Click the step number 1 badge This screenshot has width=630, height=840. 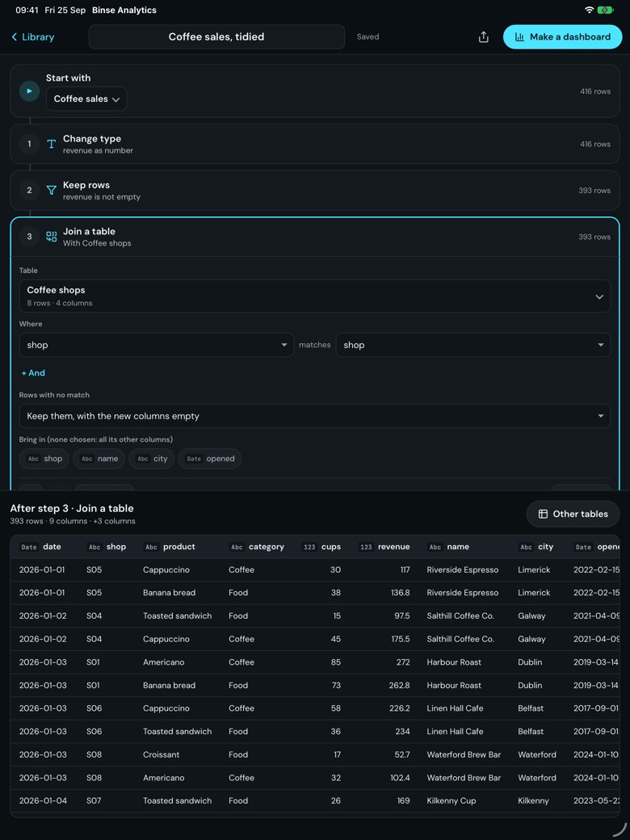point(29,144)
